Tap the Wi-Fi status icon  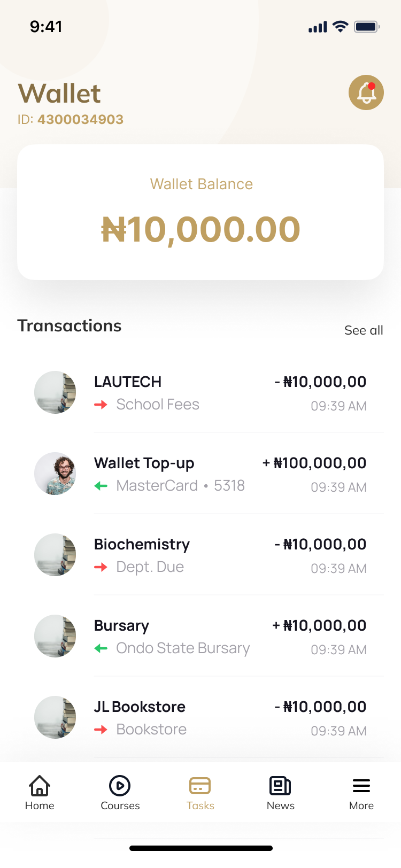click(340, 27)
